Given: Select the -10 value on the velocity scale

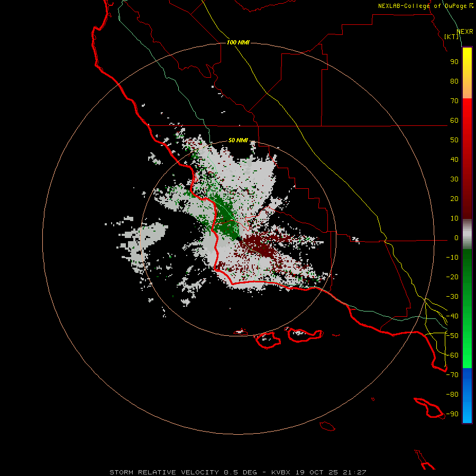Looking at the screenshot, I should click(x=452, y=258).
